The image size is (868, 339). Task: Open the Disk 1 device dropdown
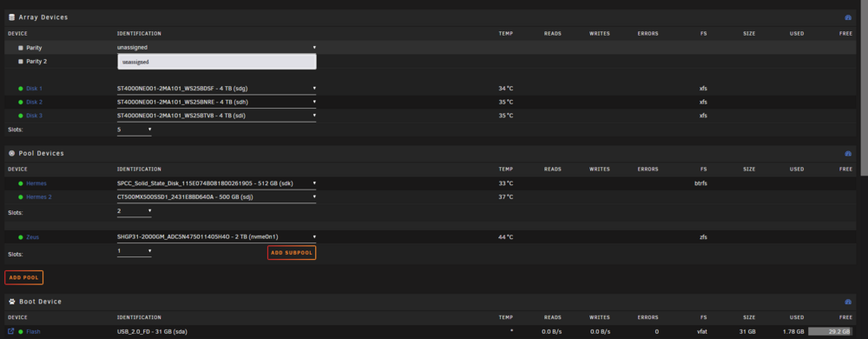click(216, 88)
